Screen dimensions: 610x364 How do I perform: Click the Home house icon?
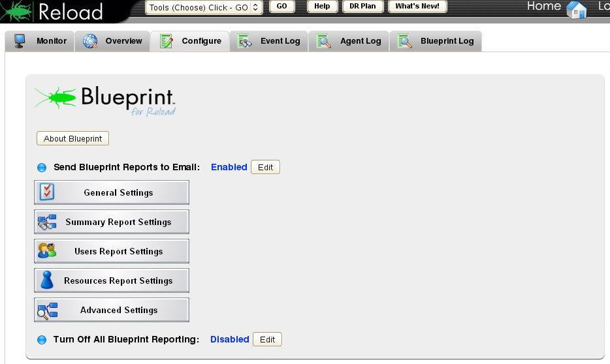pyautogui.click(x=577, y=9)
